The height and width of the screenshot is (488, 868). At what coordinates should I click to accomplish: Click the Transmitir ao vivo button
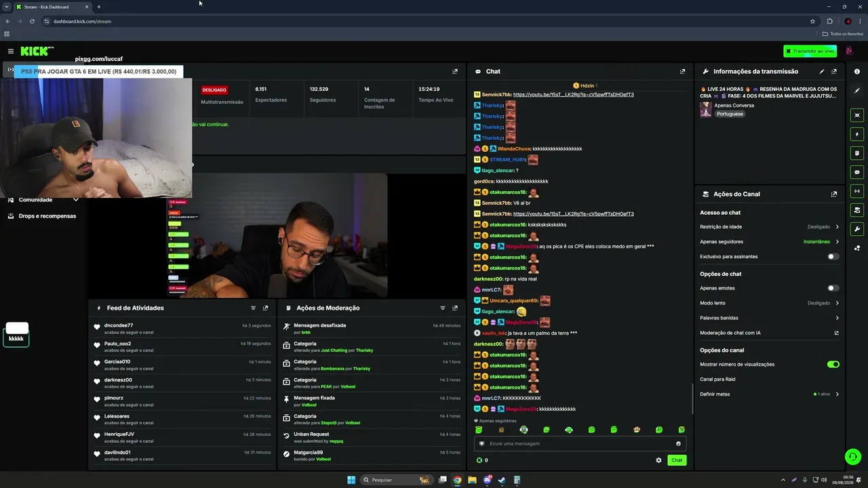pyautogui.click(x=810, y=52)
